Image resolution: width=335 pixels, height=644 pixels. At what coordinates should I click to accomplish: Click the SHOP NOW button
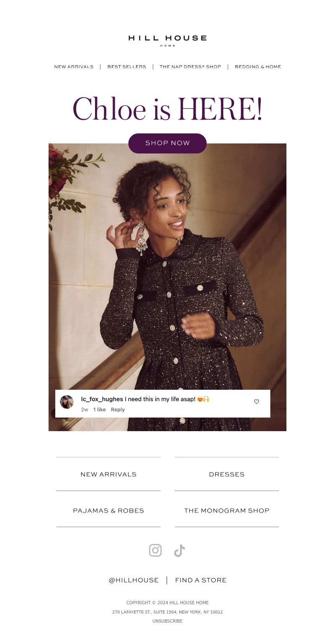pos(167,143)
